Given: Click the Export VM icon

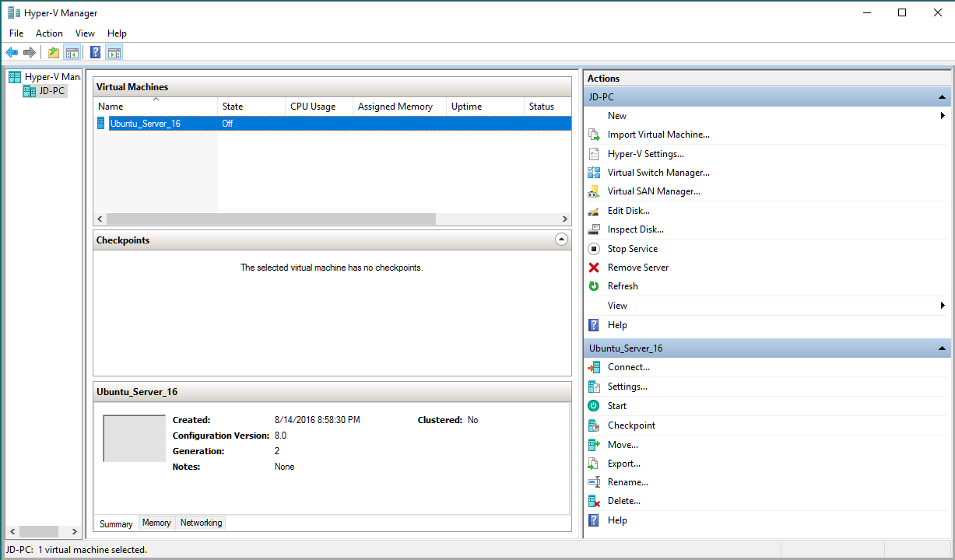Looking at the screenshot, I should [x=594, y=464].
